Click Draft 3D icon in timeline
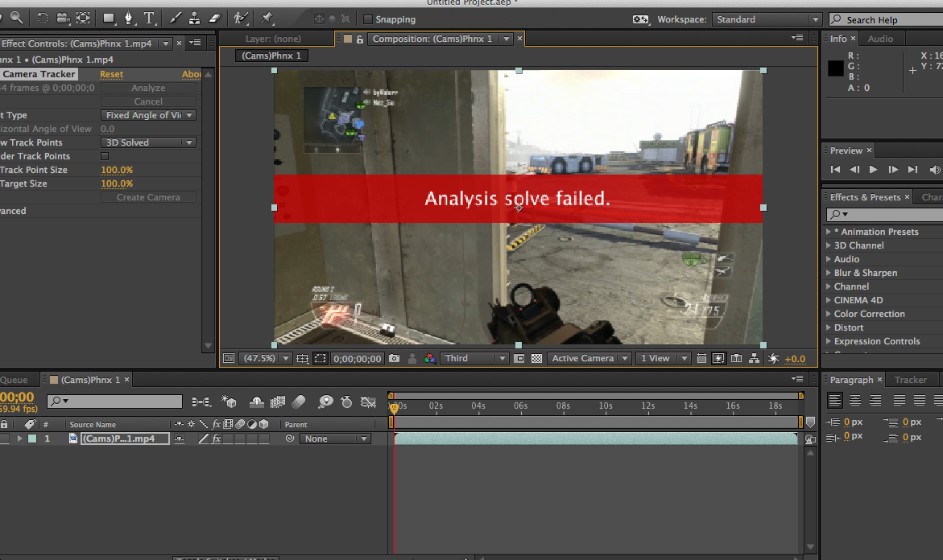This screenshot has width=943, height=560. point(230,401)
